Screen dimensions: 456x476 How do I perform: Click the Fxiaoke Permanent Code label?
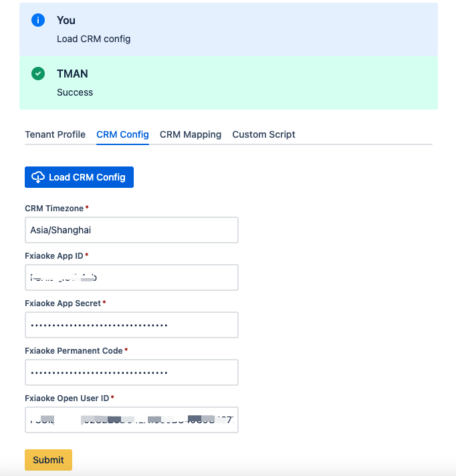(x=74, y=350)
